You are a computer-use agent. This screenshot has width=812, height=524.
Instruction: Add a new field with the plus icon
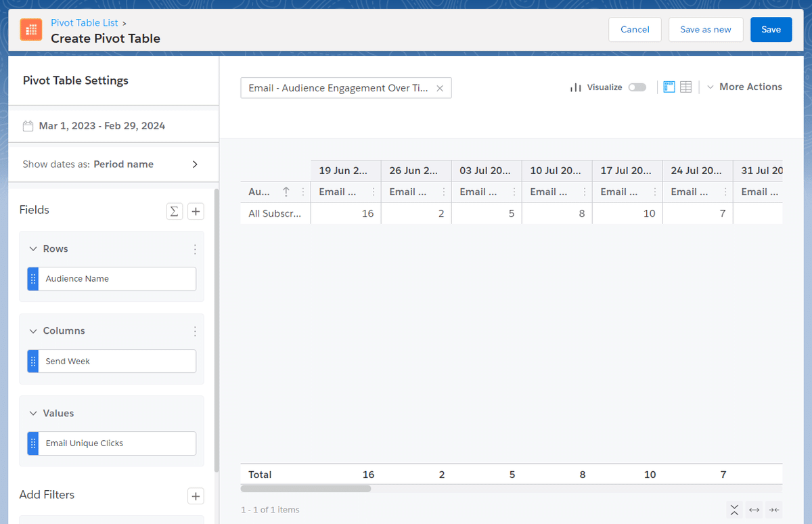(196, 211)
